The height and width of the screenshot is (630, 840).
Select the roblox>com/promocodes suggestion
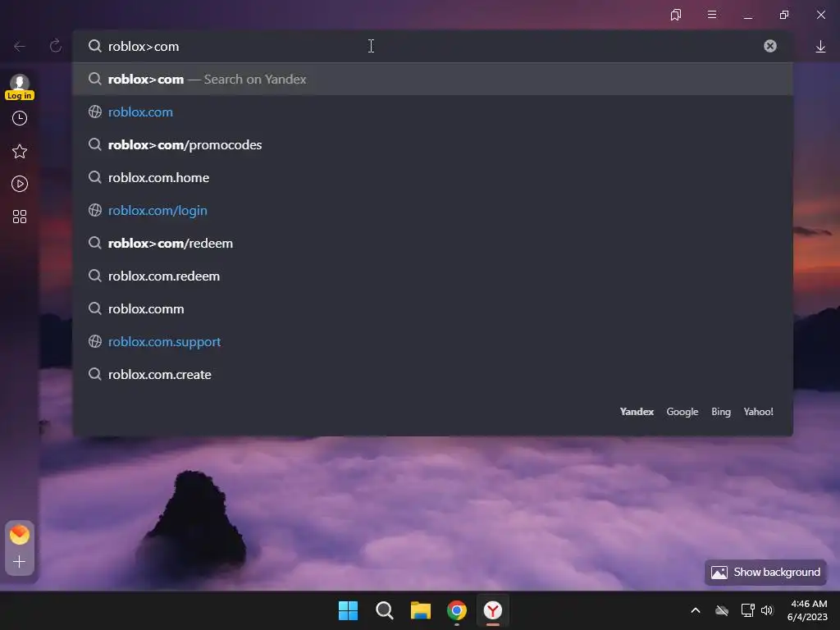[x=433, y=144]
